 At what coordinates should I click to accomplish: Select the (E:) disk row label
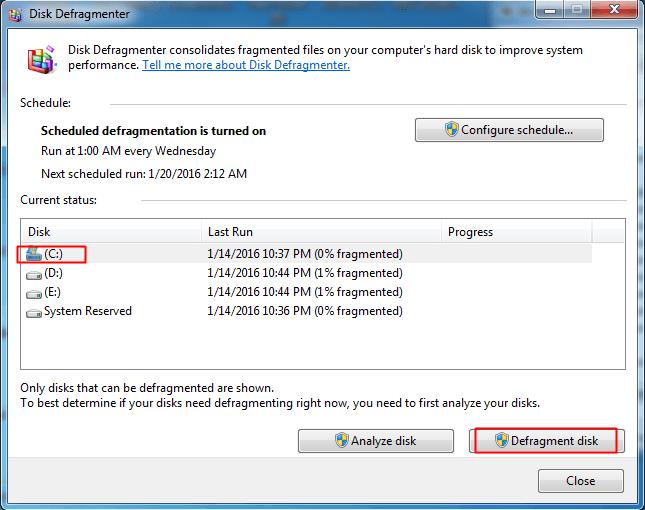[x=52, y=292]
